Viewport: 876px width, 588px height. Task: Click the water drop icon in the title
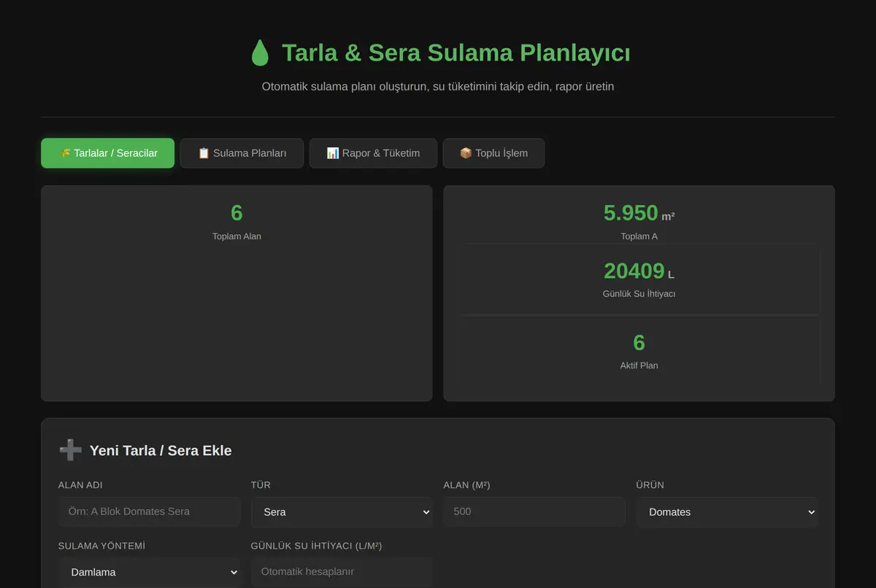260,53
